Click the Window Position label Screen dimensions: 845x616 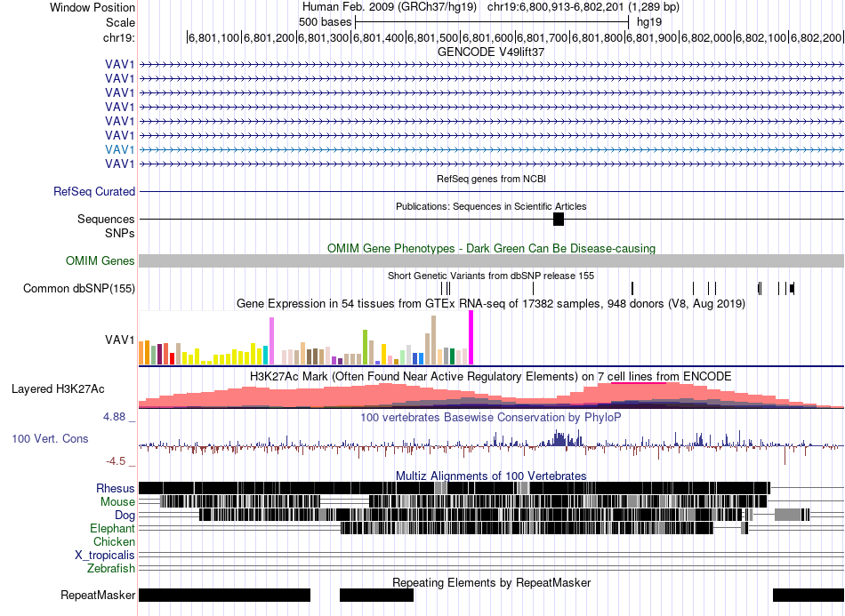(x=93, y=7)
